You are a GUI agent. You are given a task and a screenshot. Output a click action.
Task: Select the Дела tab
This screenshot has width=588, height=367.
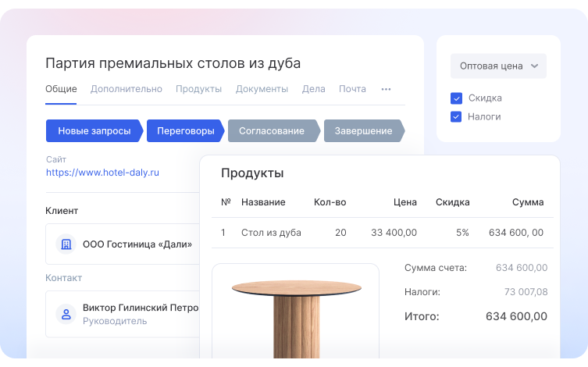[x=313, y=89]
